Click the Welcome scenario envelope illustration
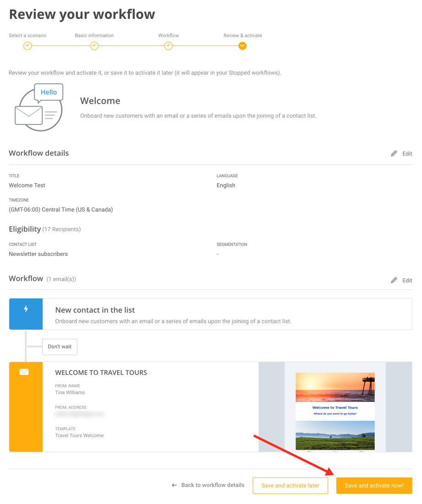422x504 pixels. (x=39, y=108)
